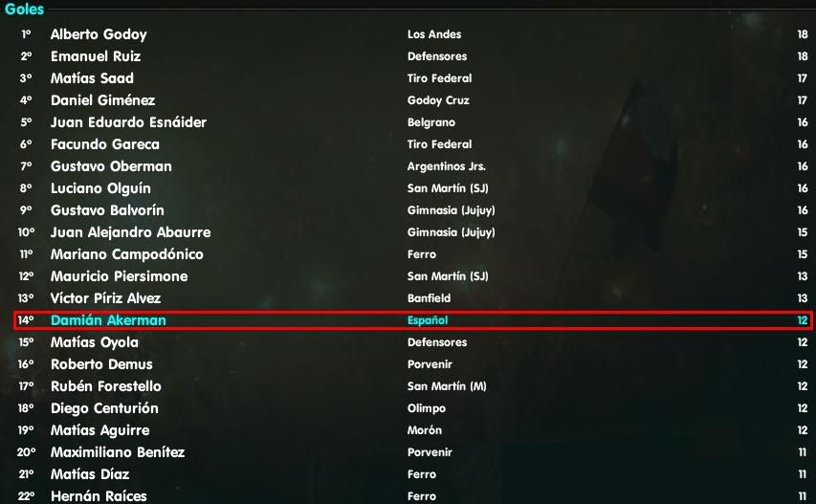Open the Español team name
The width and height of the screenshot is (816, 504).
[428, 320]
